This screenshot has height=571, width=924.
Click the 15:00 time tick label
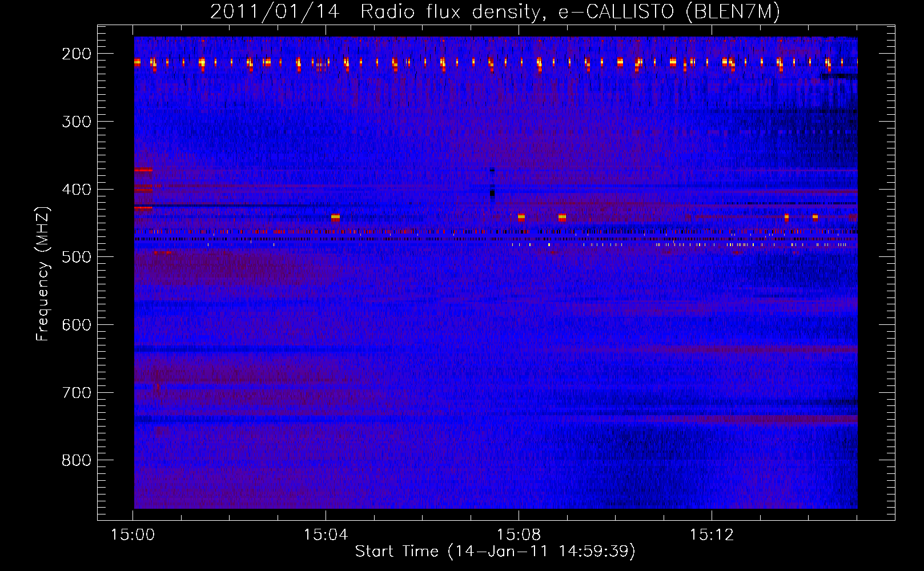[133, 535]
